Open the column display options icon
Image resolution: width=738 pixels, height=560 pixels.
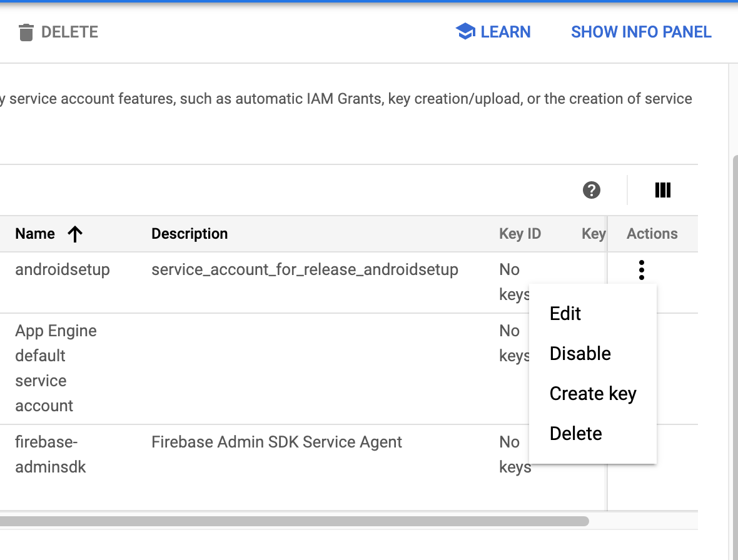pos(662,190)
